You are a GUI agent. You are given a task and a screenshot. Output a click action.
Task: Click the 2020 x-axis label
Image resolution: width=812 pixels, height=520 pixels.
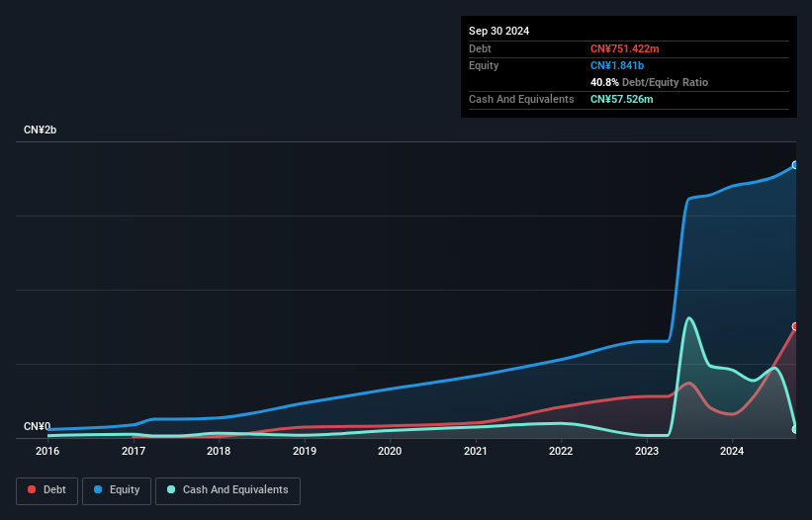(390, 451)
